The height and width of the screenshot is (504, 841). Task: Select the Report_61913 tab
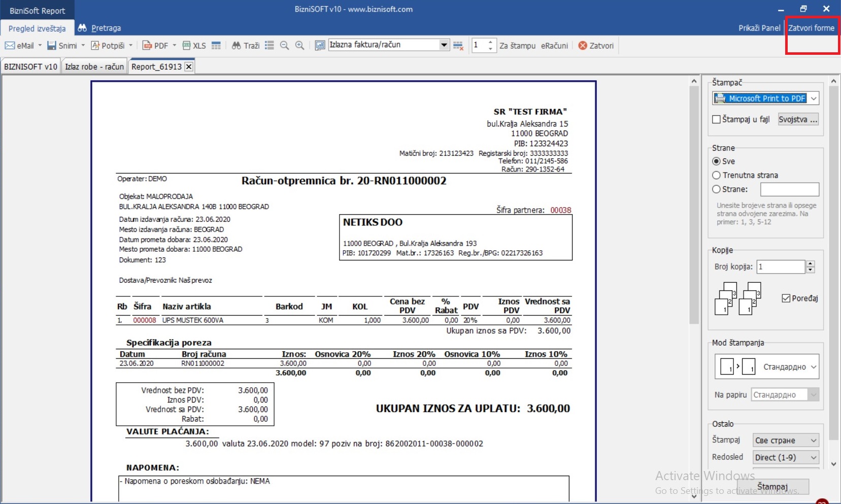156,66
